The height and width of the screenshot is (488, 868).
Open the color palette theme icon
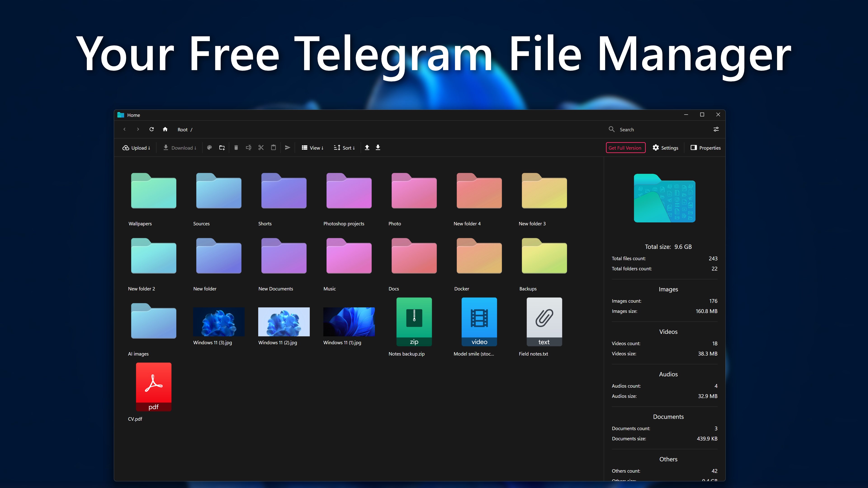click(x=209, y=148)
